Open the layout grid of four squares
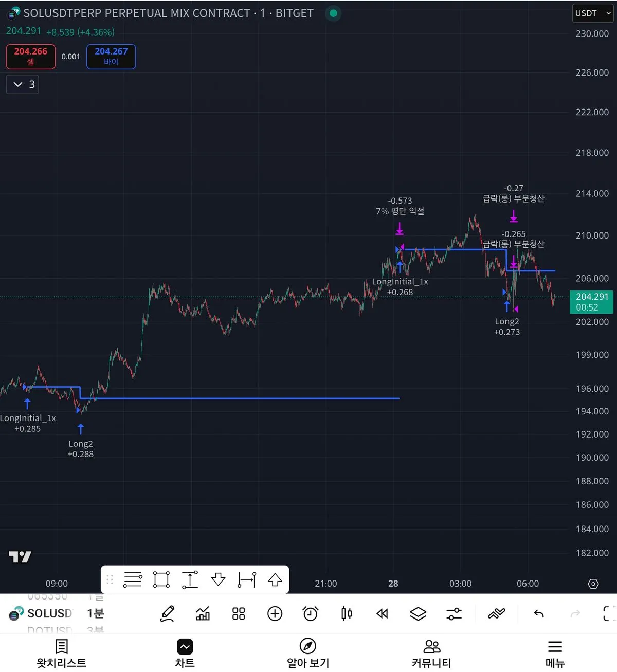 point(239,613)
